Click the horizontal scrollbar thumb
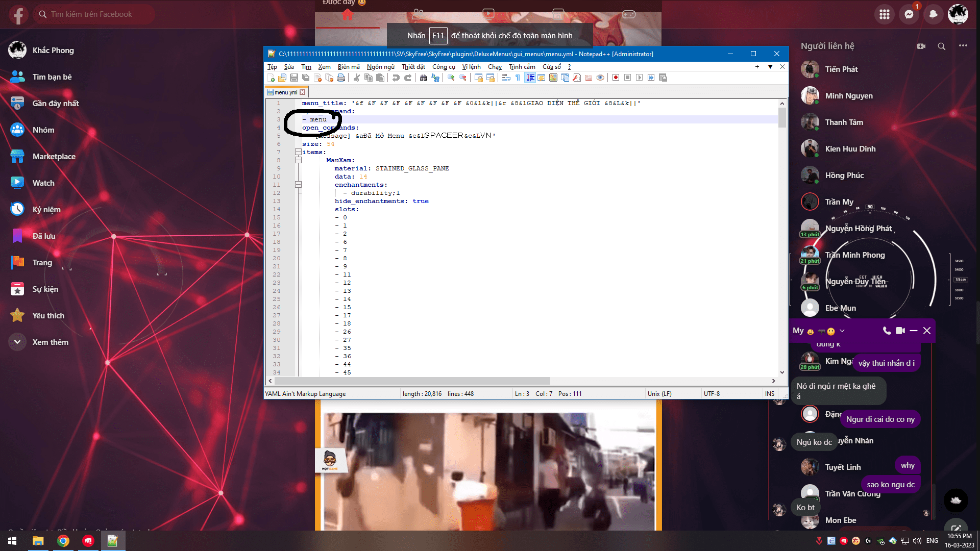The height and width of the screenshot is (551, 980). (412, 381)
